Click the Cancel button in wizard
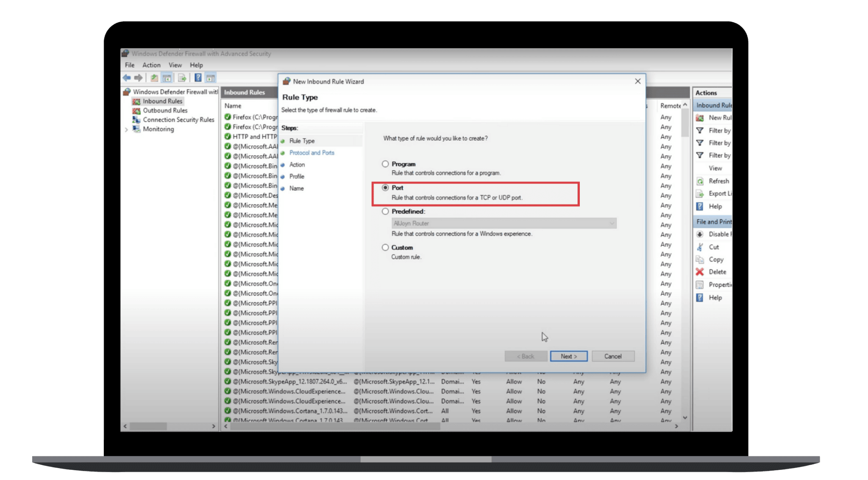This screenshot has width=868, height=480. [613, 357]
